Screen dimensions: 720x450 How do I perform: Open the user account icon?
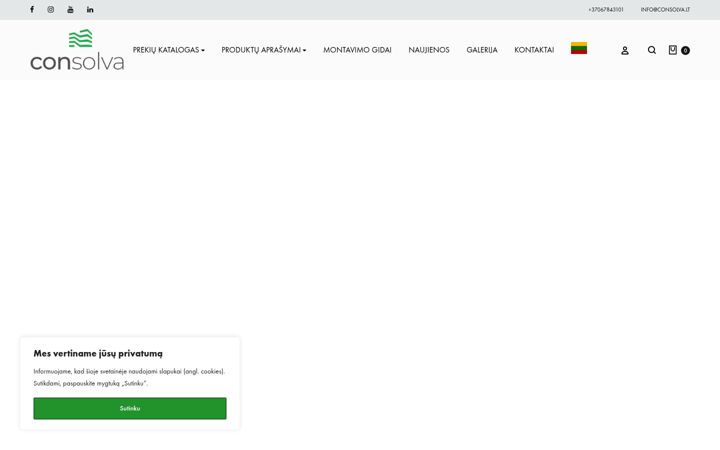pos(624,51)
